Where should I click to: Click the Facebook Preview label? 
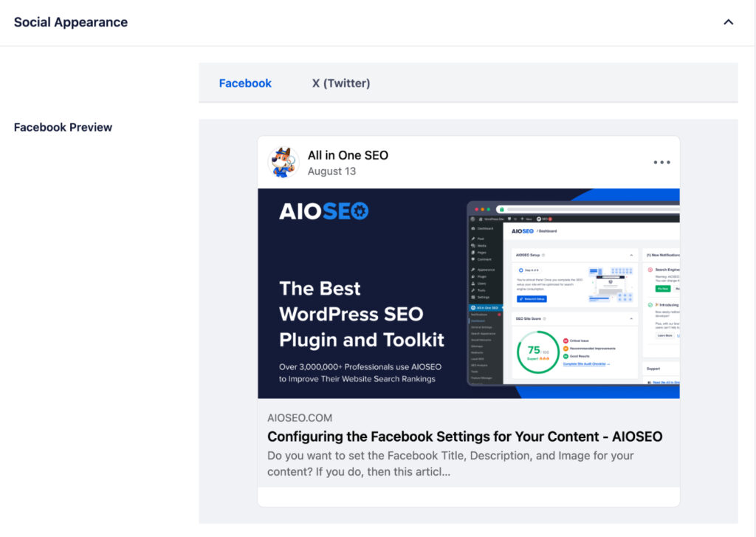coord(63,127)
